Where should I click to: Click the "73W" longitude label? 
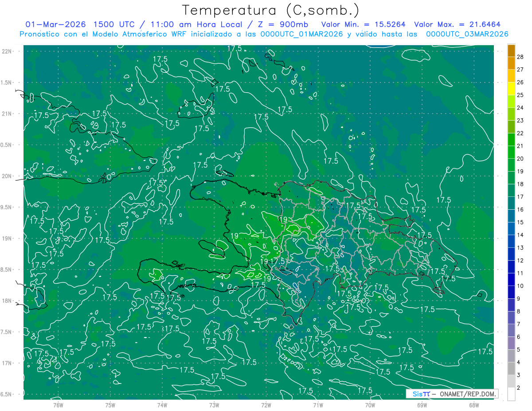(214, 405)
